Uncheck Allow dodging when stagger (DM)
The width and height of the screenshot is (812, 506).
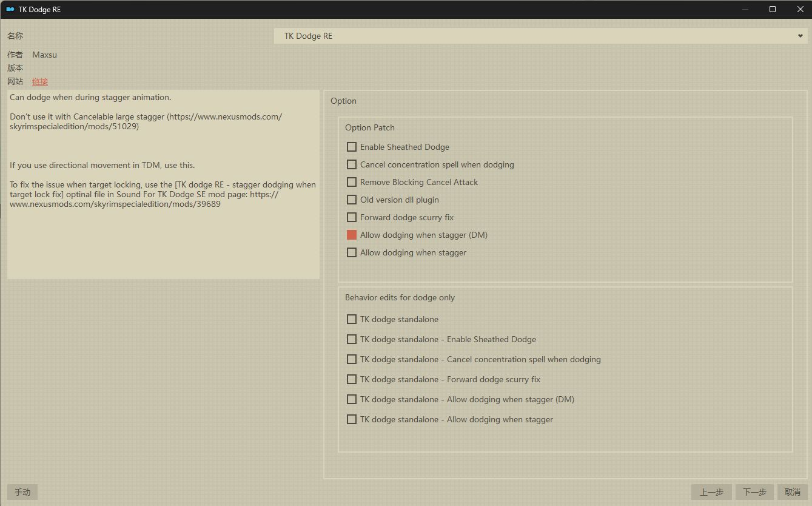352,235
